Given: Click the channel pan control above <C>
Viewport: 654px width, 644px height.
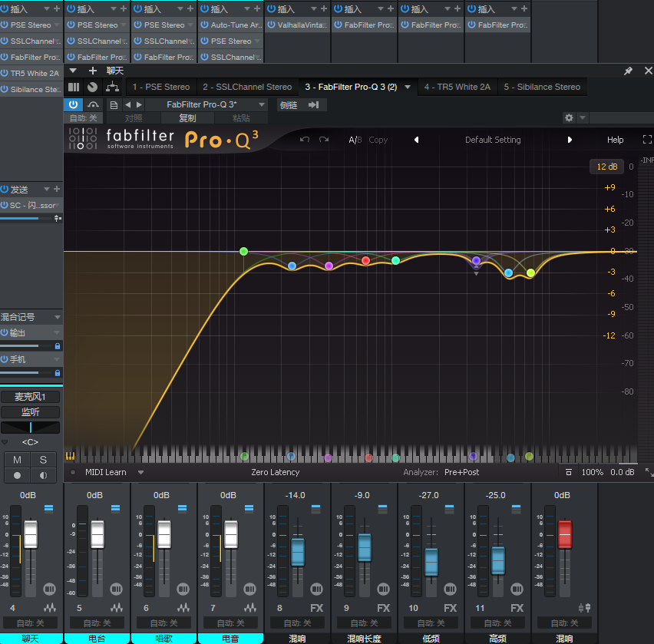Looking at the screenshot, I should 31,428.
